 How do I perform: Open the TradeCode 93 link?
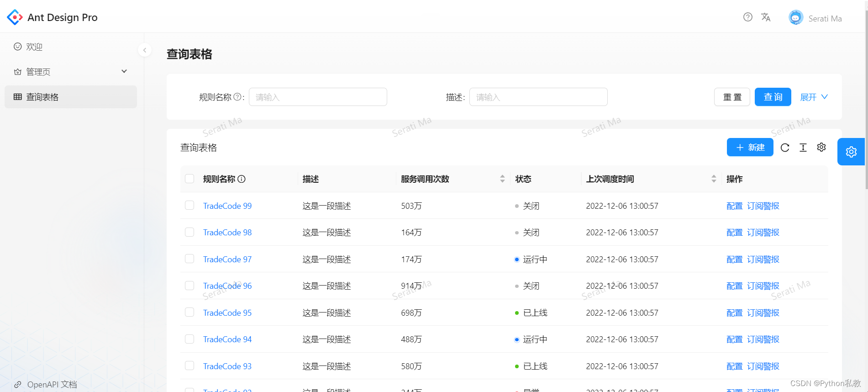pyautogui.click(x=227, y=366)
